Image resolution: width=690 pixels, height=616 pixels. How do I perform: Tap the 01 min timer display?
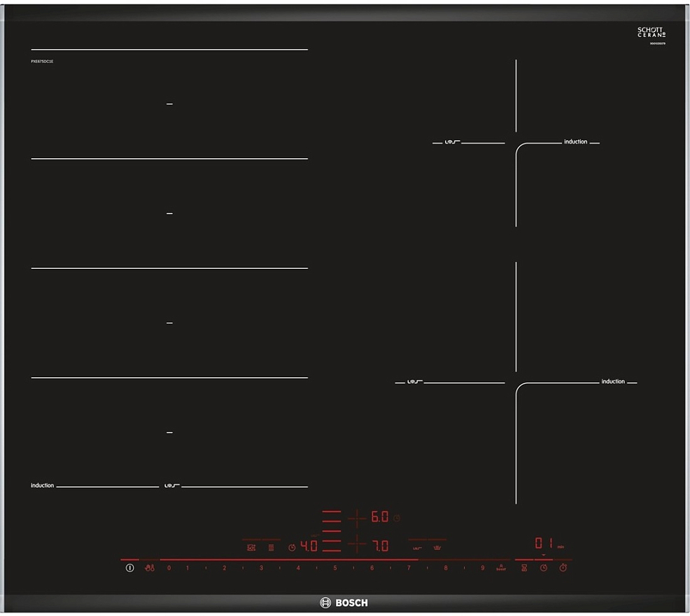tap(544, 543)
